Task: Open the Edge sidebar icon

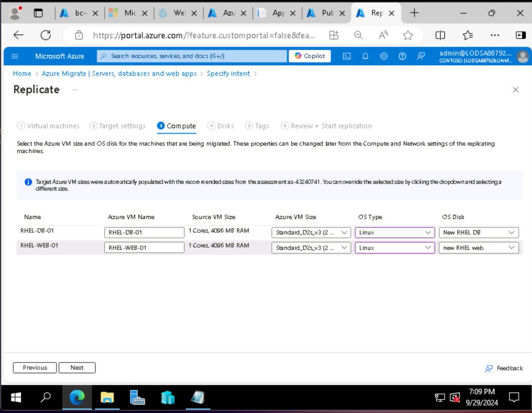Action: pos(520,35)
